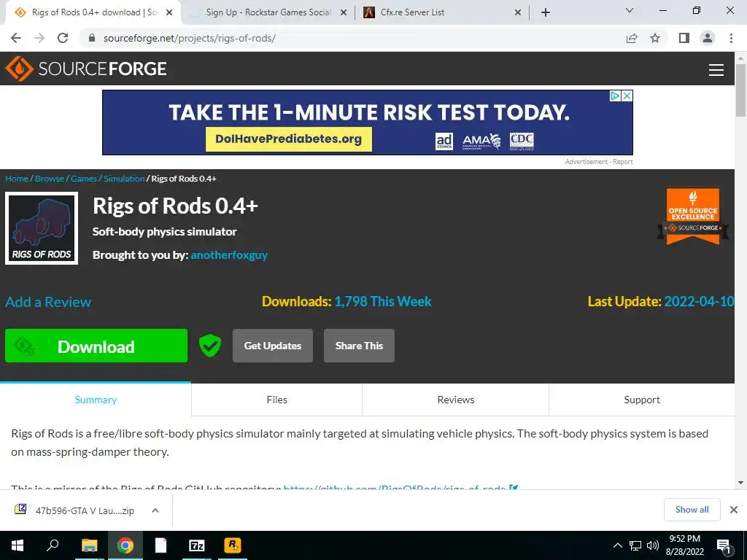Click the Advertisement - Report link
The width and height of the screenshot is (747, 560).
599,162
